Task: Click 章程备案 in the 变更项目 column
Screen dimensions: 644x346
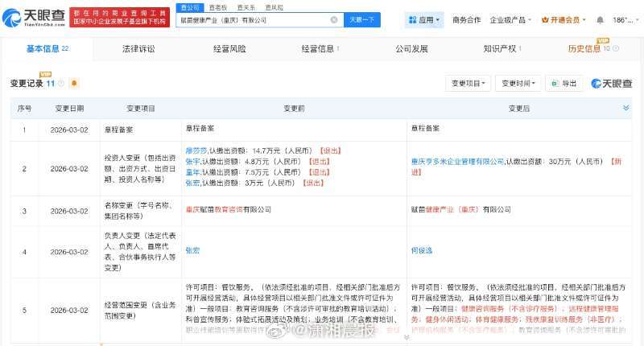Action: point(118,130)
